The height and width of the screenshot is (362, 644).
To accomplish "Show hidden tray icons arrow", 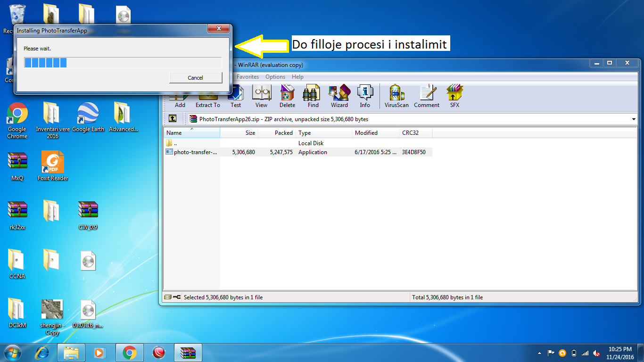I will [x=539, y=353].
